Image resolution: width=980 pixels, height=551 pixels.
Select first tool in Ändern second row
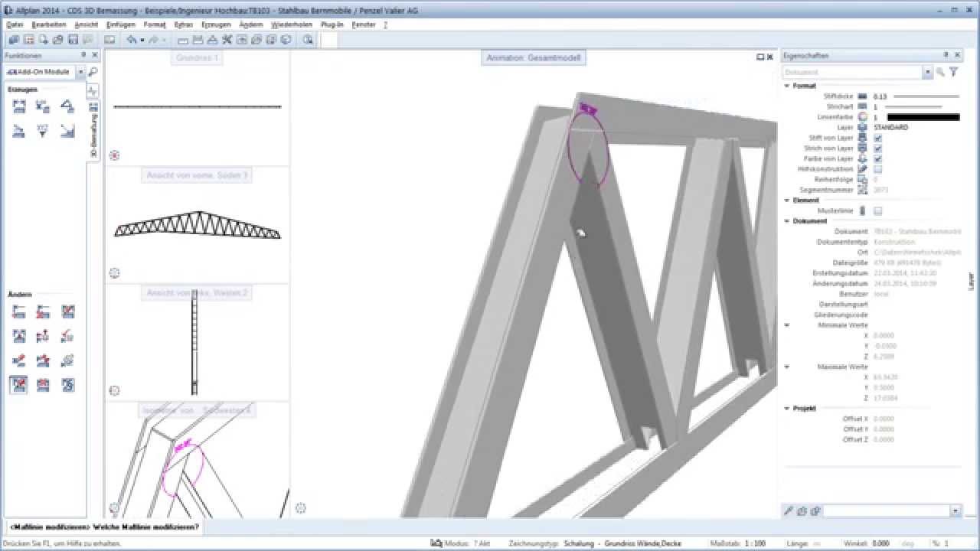click(19, 336)
